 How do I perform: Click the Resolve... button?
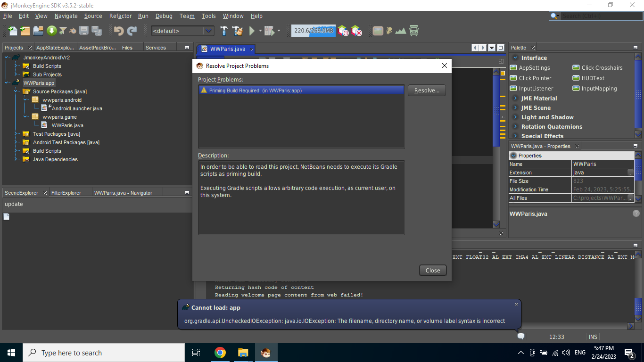[x=427, y=90]
